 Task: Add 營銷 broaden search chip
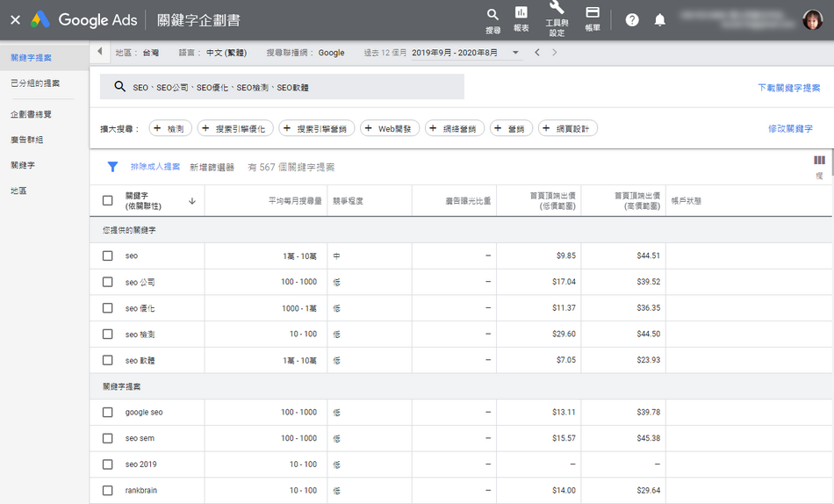coord(511,128)
